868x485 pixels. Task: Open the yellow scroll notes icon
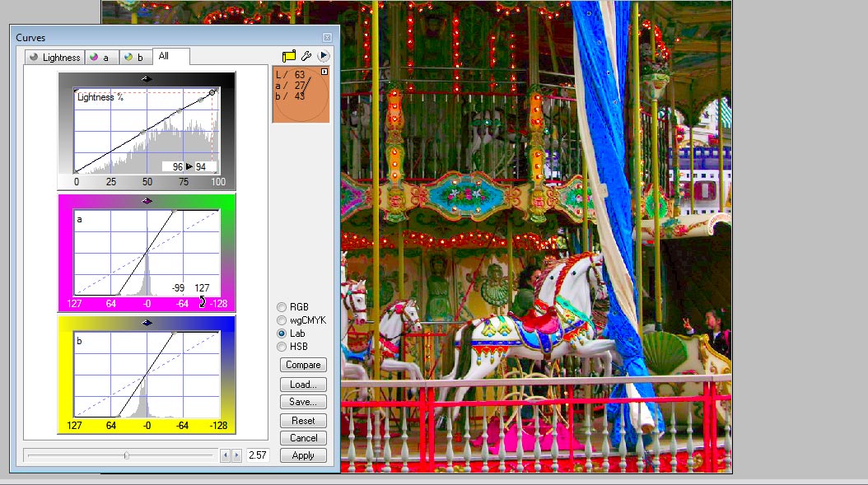point(288,56)
